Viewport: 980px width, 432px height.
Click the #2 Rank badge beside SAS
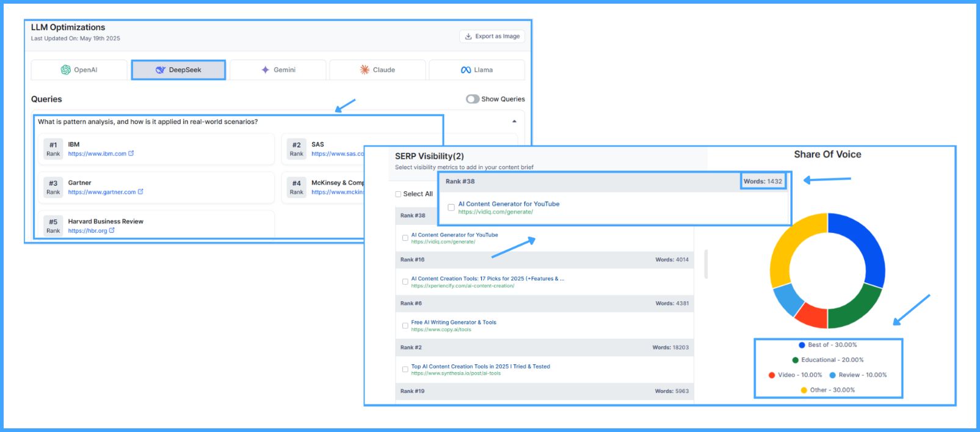click(296, 148)
